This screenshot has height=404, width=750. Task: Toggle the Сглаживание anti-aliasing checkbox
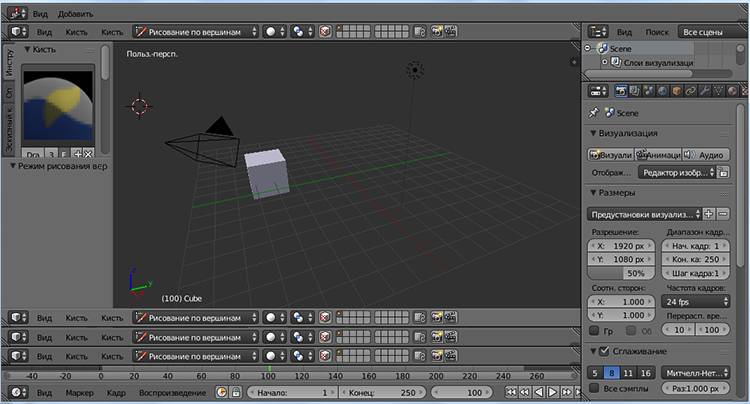[605, 351]
